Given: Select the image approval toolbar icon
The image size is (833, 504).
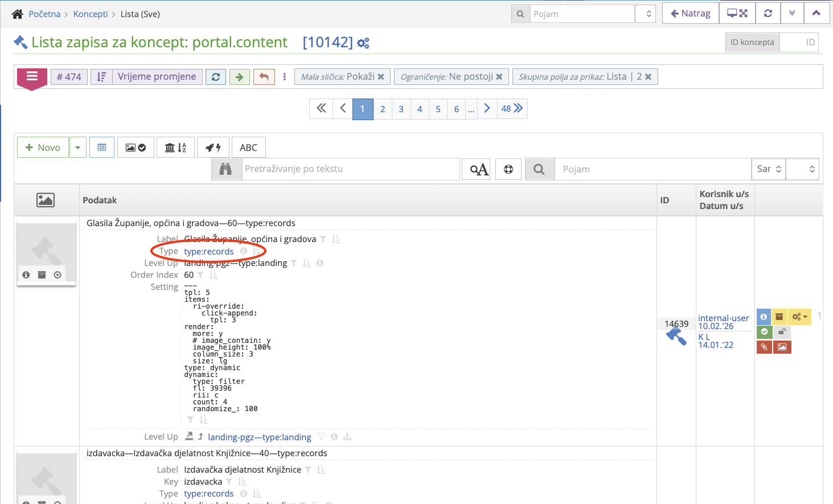Looking at the screenshot, I should click(136, 147).
